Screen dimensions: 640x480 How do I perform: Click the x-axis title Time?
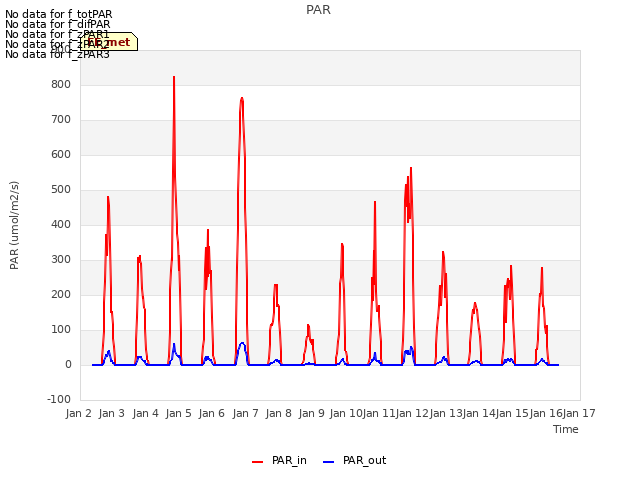tap(566, 429)
